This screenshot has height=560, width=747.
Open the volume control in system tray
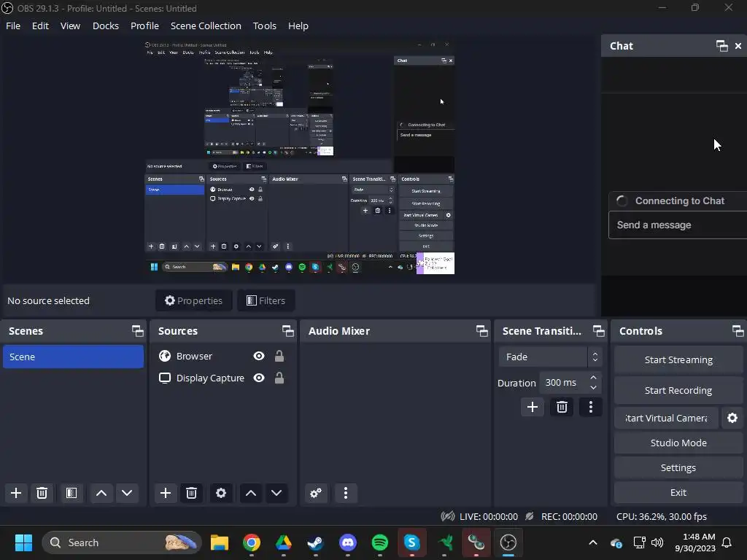[657, 542]
